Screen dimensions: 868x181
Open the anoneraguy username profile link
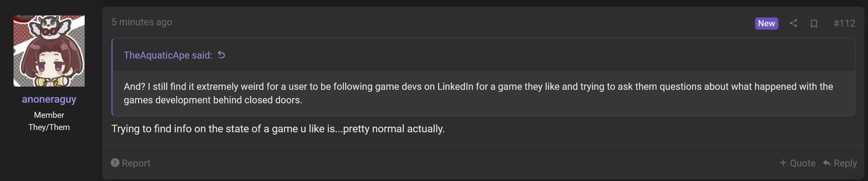[49, 99]
